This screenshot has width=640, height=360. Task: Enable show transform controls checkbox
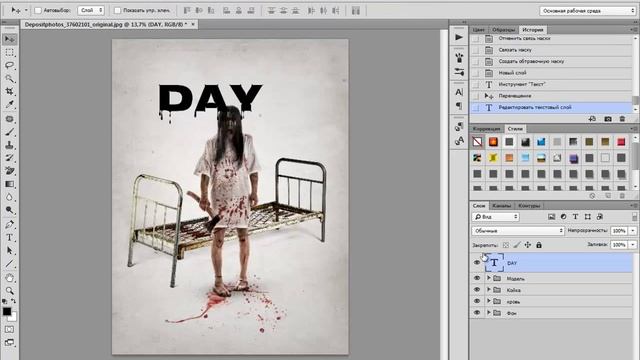(118, 10)
